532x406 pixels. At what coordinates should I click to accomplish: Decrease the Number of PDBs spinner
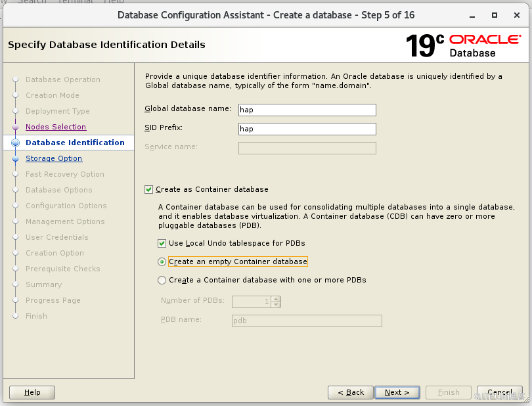276,305
